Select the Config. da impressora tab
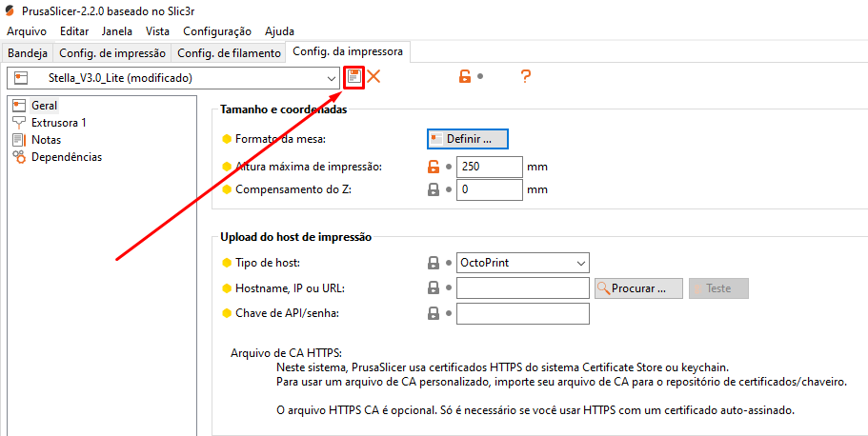868x436 pixels. coord(348,52)
